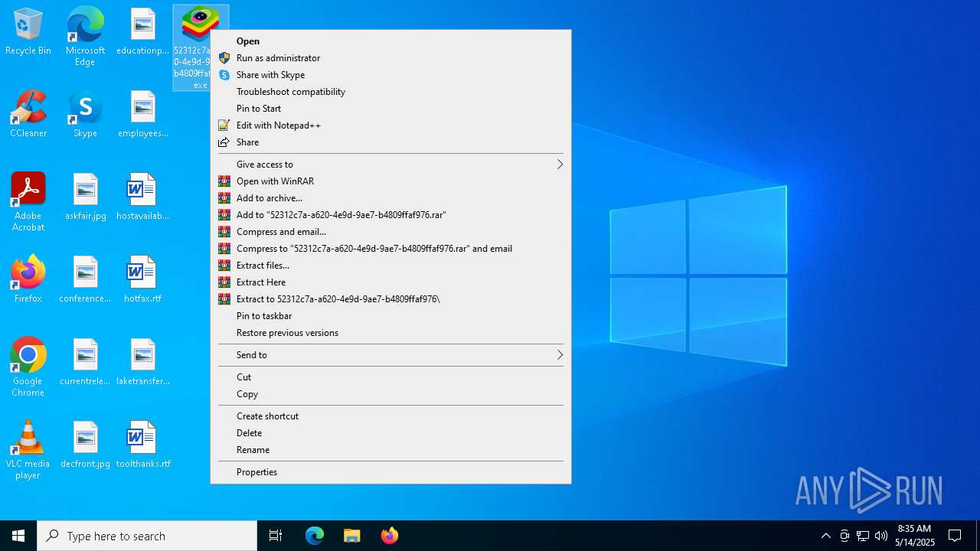Choose Open in the context menu
Viewport: 980px width, 551px height.
click(390, 41)
